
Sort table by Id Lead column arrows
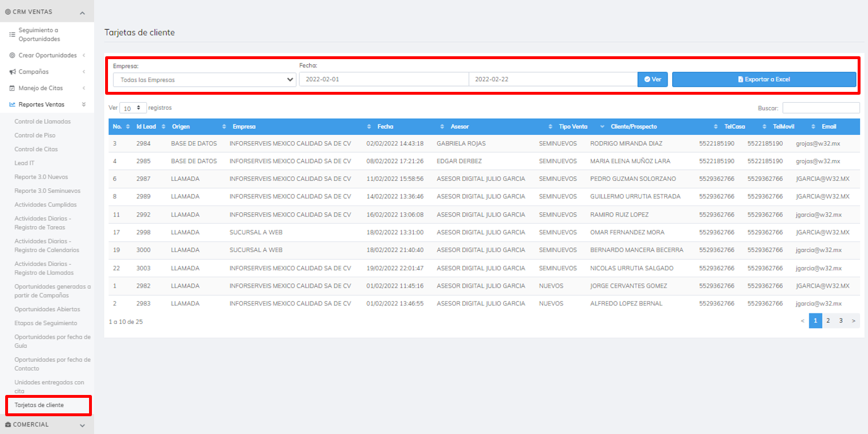point(164,127)
